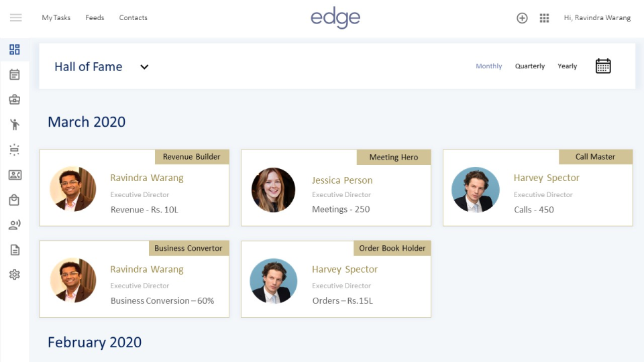Expand the Hall of Fame dropdown chevron
Viewport: 644px width, 362px height.
(144, 67)
